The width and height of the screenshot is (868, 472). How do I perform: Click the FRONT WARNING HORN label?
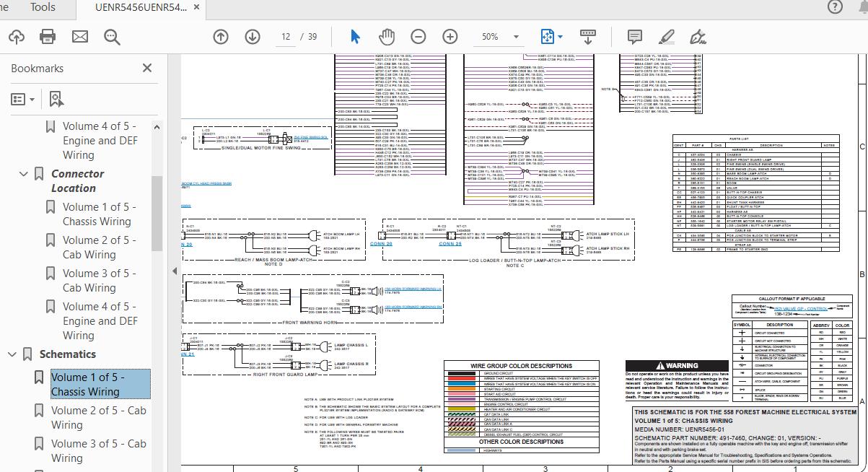click(310, 323)
